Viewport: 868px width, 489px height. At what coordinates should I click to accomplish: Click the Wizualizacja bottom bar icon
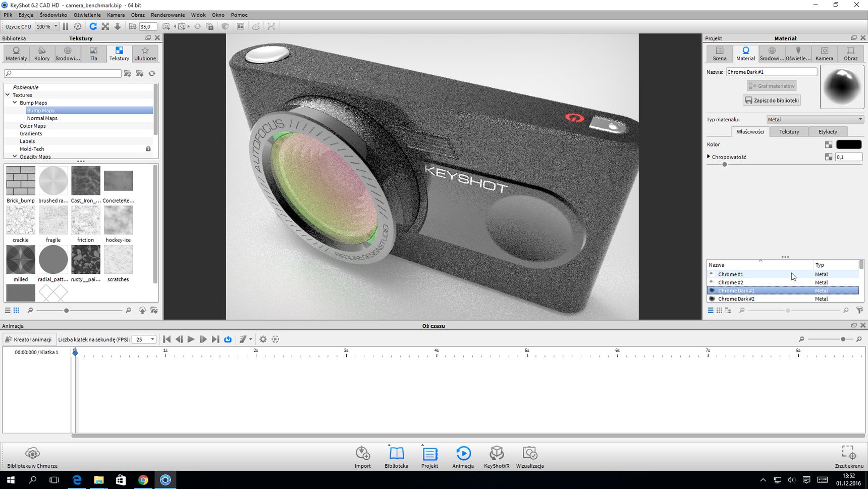(x=530, y=457)
